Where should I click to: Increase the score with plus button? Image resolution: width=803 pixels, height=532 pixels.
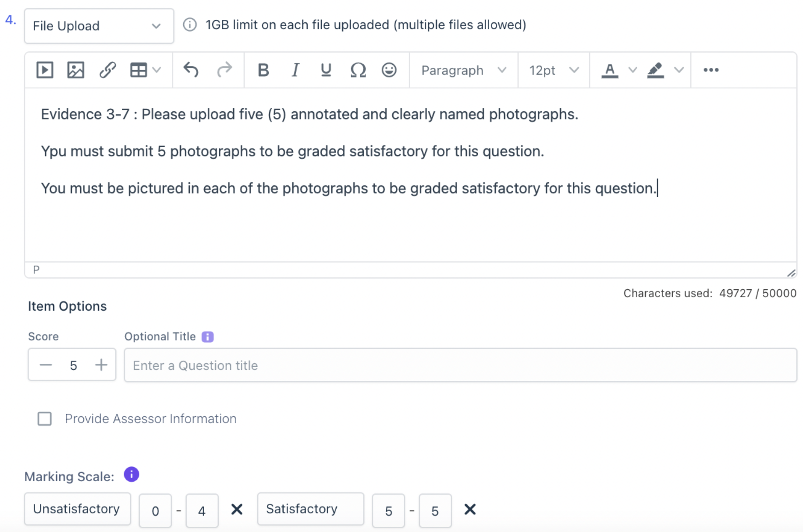point(101,365)
